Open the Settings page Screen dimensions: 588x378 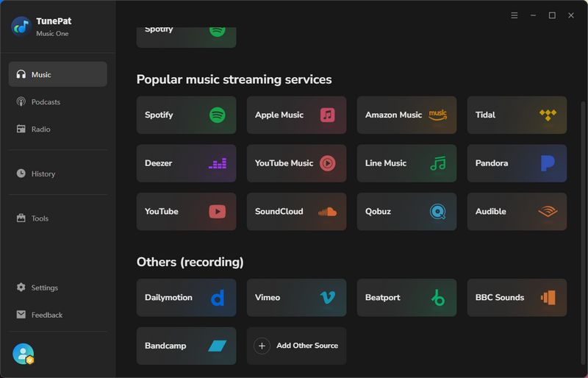tap(58, 288)
